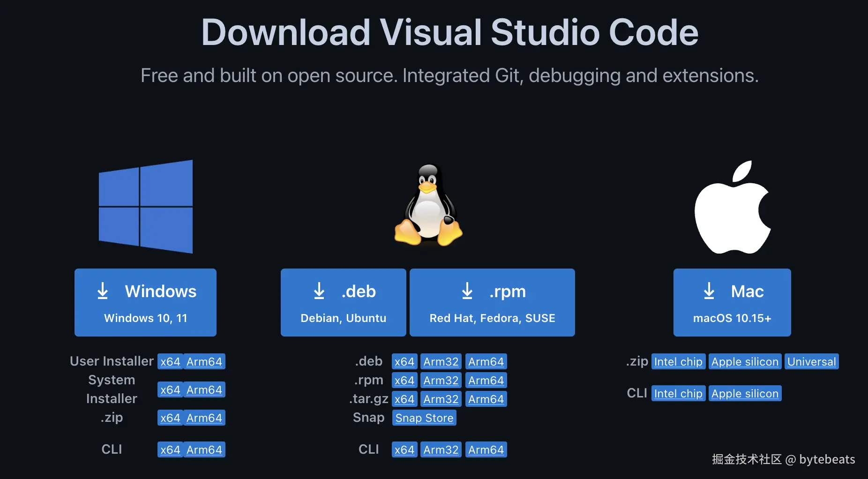The height and width of the screenshot is (479, 868).
Task: Click Linux CLI x64 link
Action: [404, 450]
